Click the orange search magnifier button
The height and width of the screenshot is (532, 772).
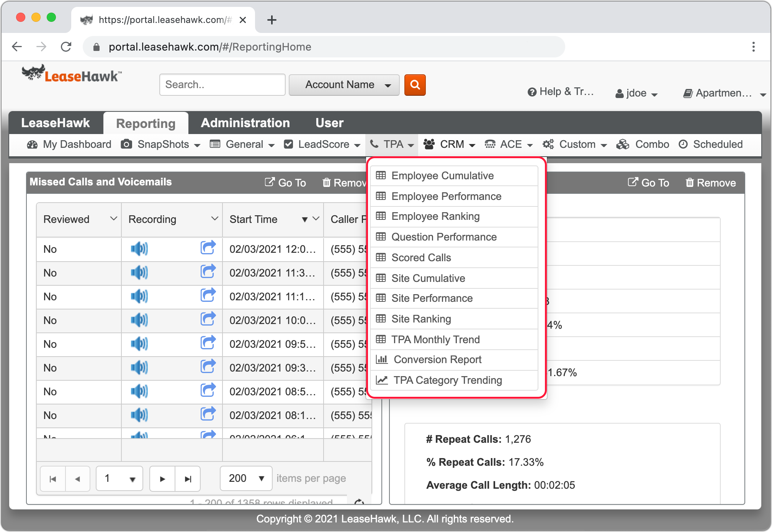[415, 85]
